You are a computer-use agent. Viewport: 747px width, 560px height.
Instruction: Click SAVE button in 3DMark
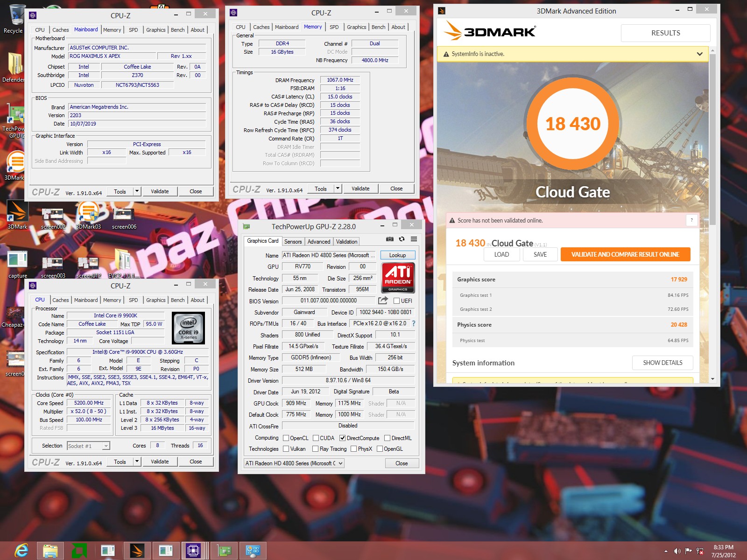tap(540, 254)
